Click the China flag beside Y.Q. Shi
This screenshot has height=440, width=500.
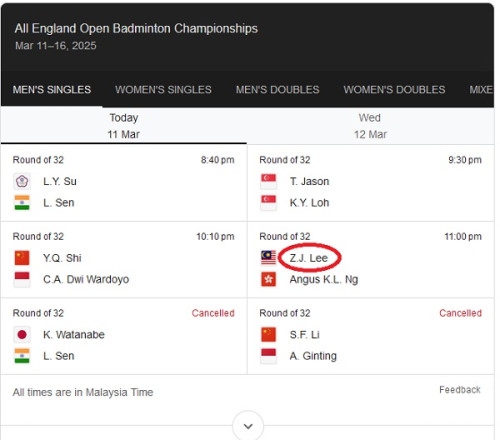(x=22, y=258)
